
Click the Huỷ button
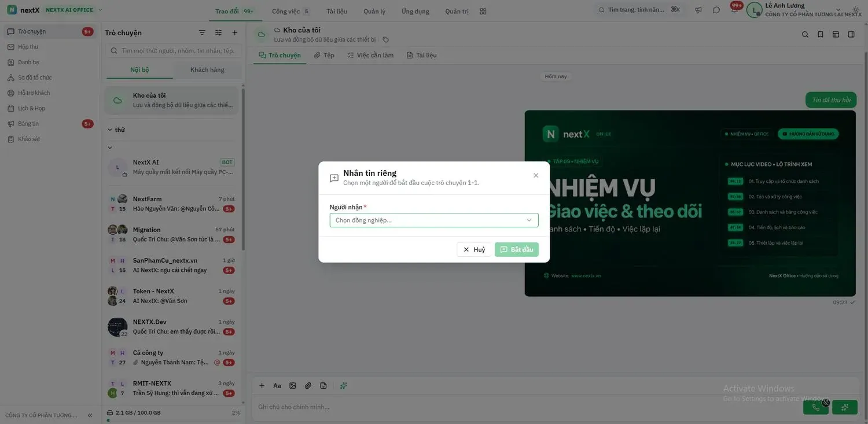[474, 249]
